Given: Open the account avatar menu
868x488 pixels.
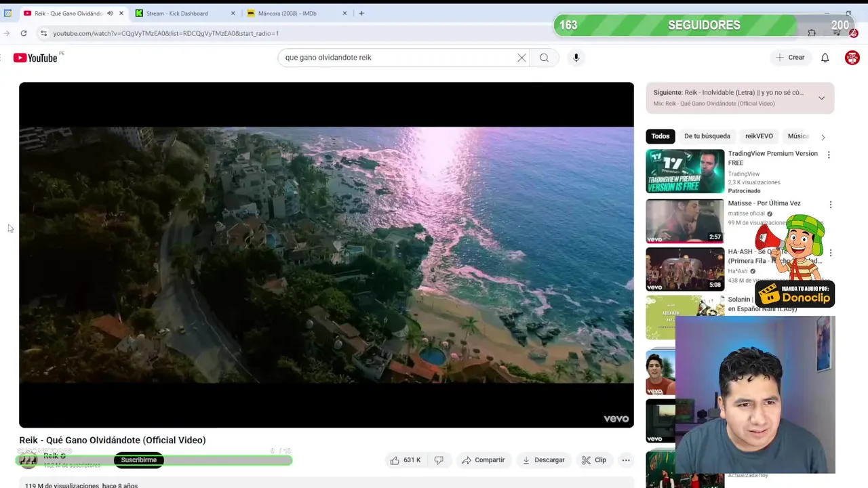Looking at the screenshot, I should tap(852, 58).
